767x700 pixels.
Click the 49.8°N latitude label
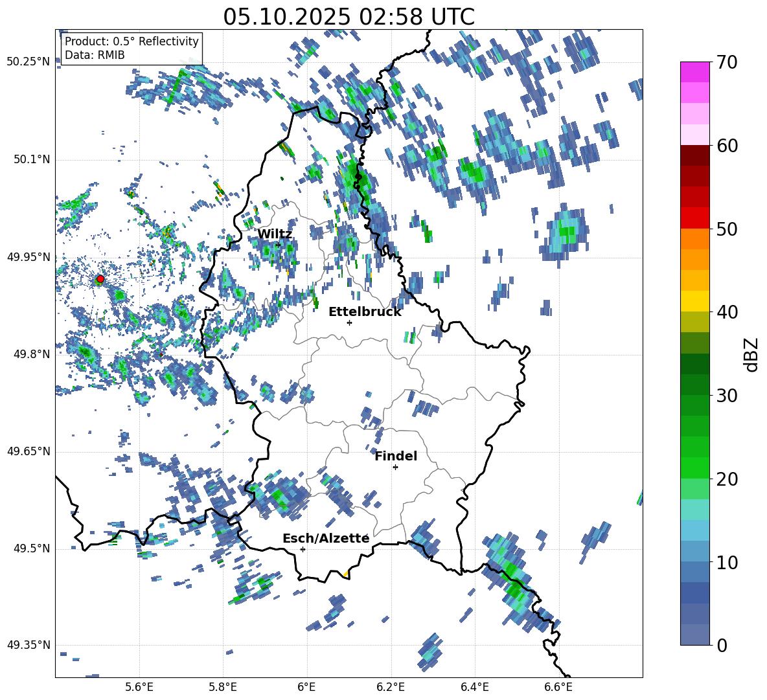coord(32,354)
